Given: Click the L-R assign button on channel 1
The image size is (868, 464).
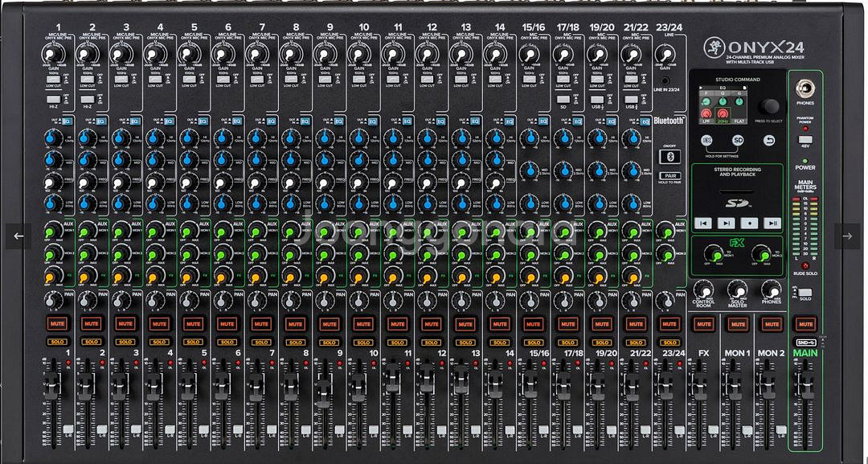Looking at the screenshot, I should pos(68,429).
